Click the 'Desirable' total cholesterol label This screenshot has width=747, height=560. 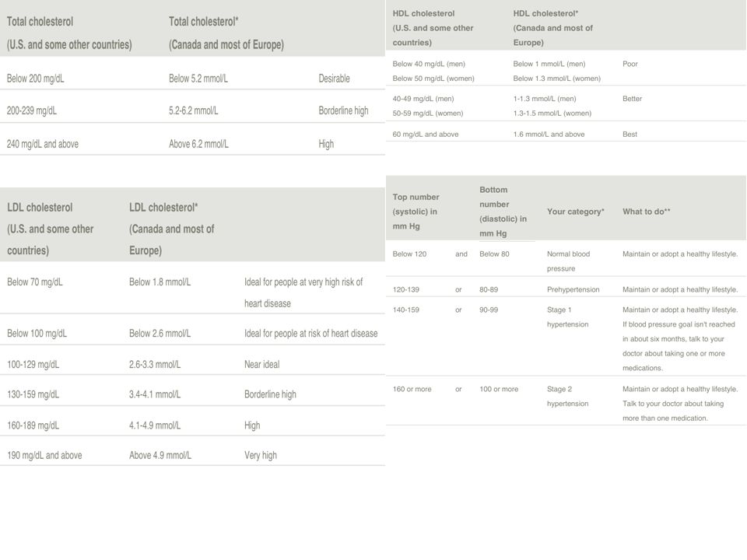click(x=334, y=79)
